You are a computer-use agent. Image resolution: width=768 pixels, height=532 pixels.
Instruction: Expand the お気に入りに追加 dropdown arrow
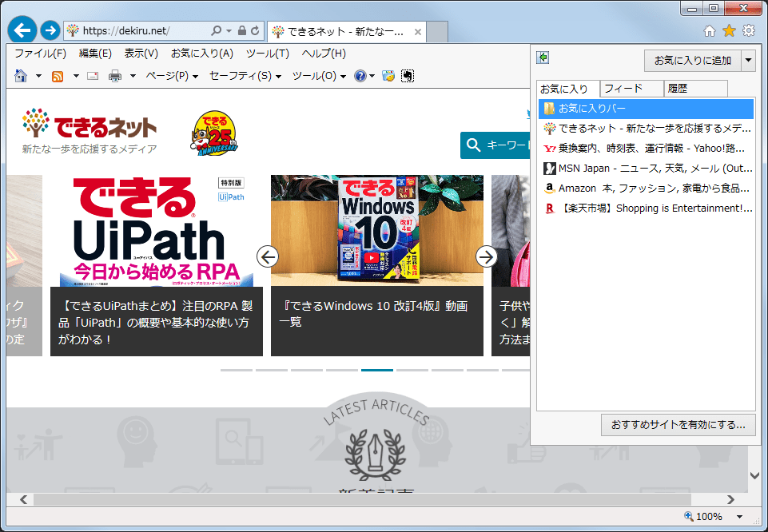tap(748, 61)
